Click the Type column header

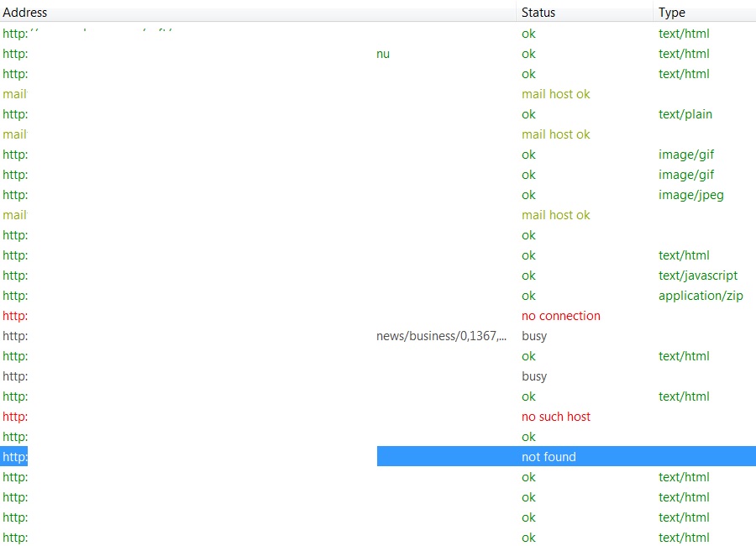[672, 13]
